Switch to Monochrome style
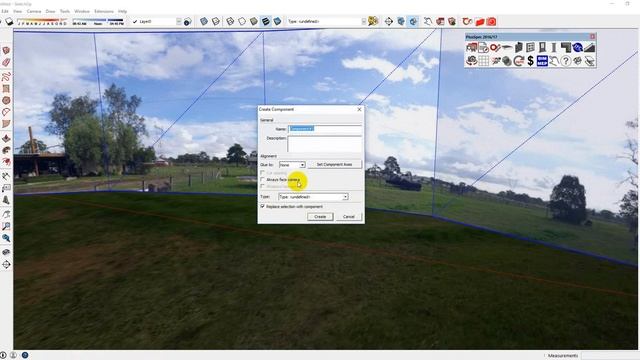Image resolution: width=640 pixels, height=360 pixels. point(277,21)
